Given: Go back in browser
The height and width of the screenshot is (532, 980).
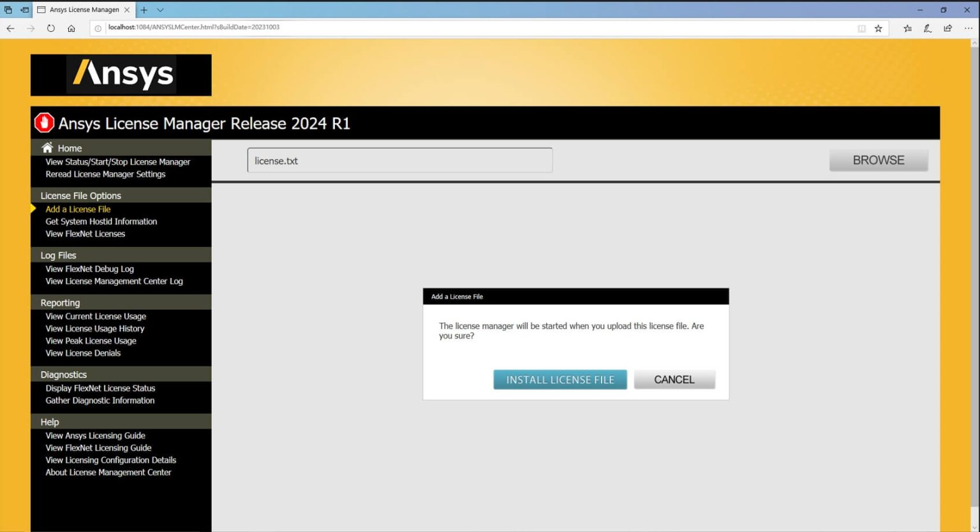Looking at the screenshot, I should (x=10, y=28).
